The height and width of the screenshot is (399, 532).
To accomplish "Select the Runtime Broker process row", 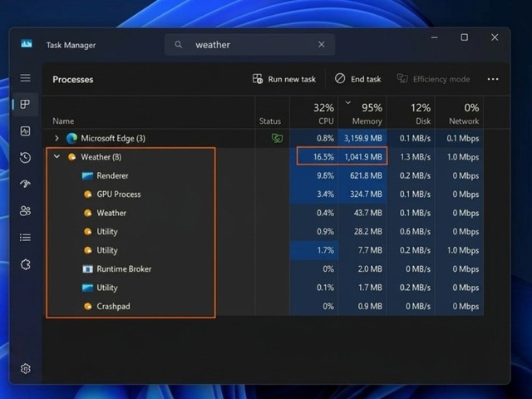I will (x=264, y=268).
